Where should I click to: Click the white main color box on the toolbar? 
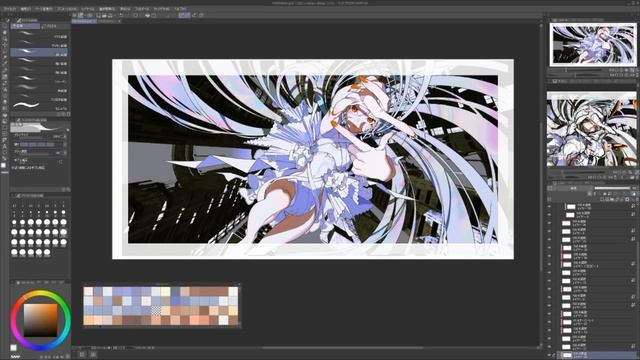(x=4, y=165)
